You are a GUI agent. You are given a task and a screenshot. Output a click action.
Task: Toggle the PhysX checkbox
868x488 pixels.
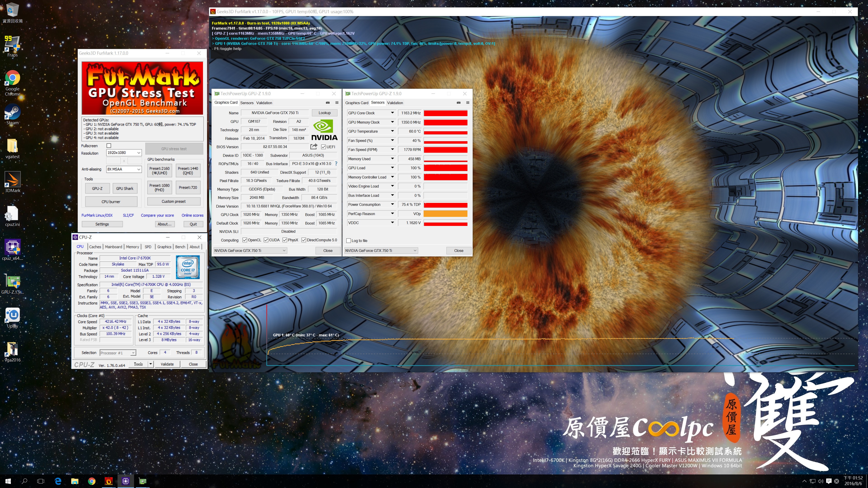[285, 240]
